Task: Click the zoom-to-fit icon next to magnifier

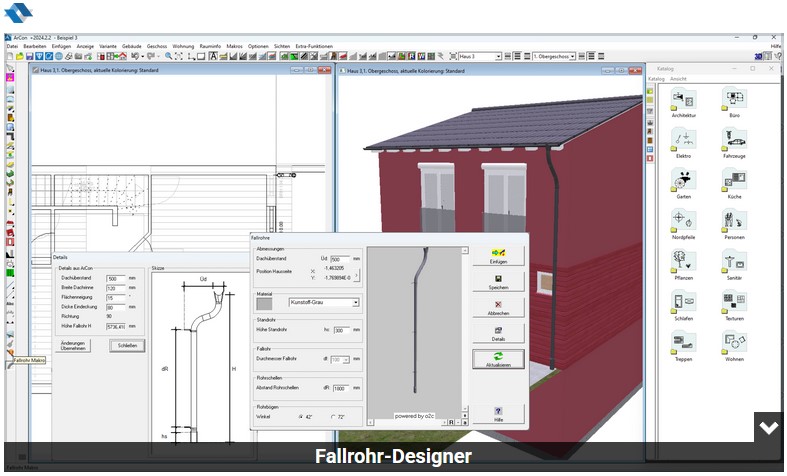Action: pos(178,56)
